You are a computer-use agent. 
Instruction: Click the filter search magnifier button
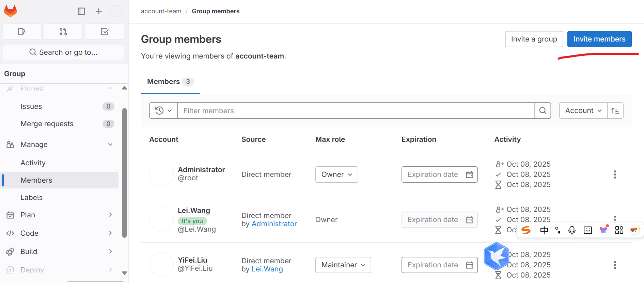(543, 111)
